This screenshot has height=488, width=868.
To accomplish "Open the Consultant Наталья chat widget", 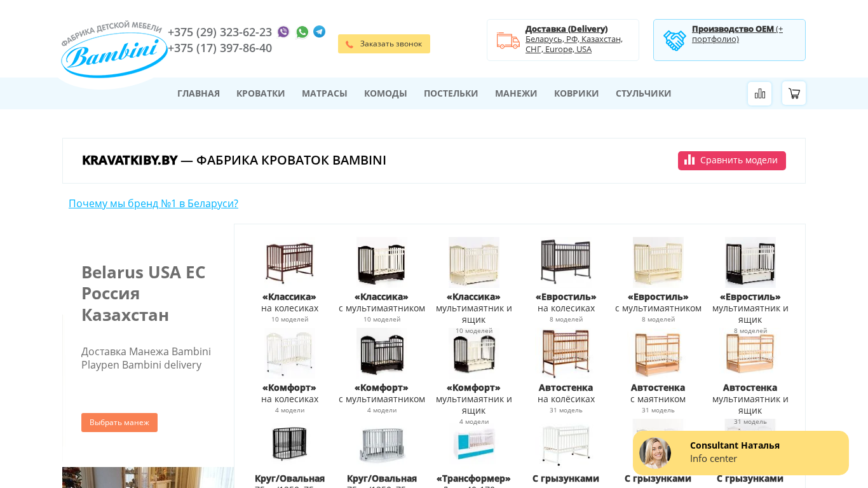I will pos(741,453).
